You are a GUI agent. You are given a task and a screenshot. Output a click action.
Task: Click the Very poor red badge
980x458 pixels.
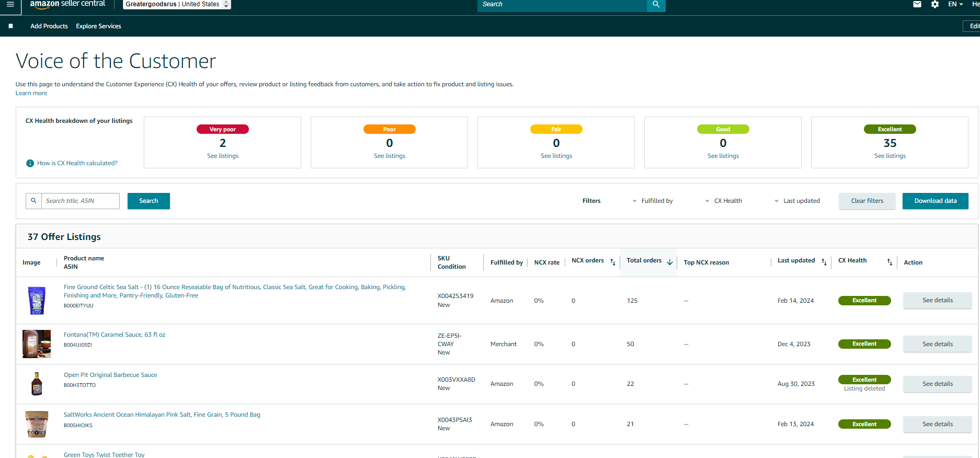coord(223,129)
